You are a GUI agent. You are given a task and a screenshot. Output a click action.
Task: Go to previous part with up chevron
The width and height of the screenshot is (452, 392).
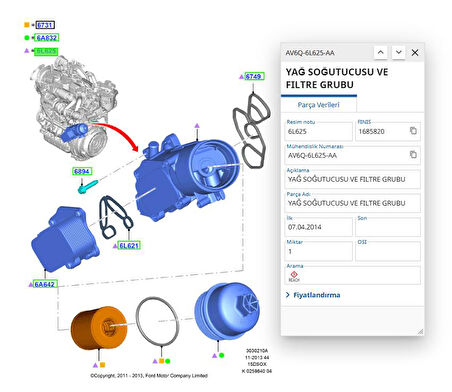381,52
